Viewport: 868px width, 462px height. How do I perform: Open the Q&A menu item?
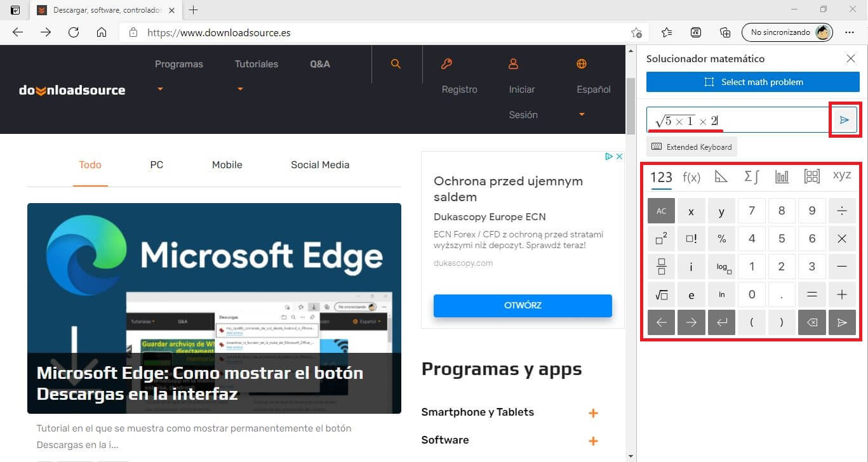coord(320,64)
